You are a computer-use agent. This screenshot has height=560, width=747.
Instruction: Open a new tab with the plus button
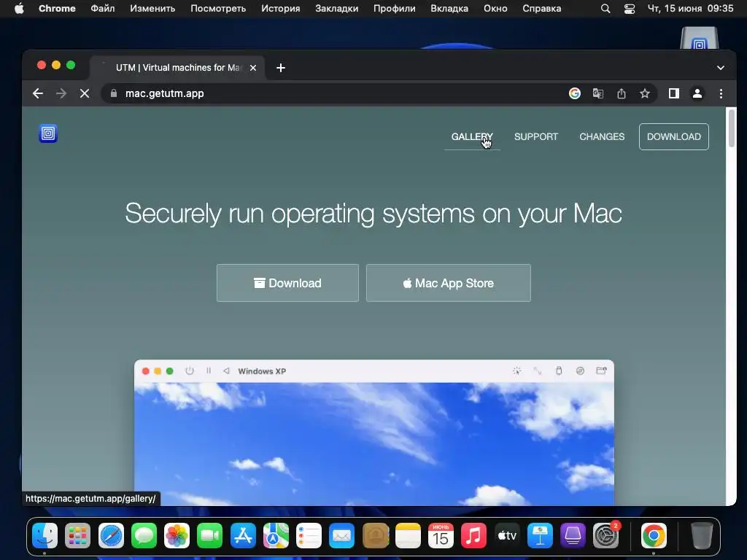(x=281, y=68)
